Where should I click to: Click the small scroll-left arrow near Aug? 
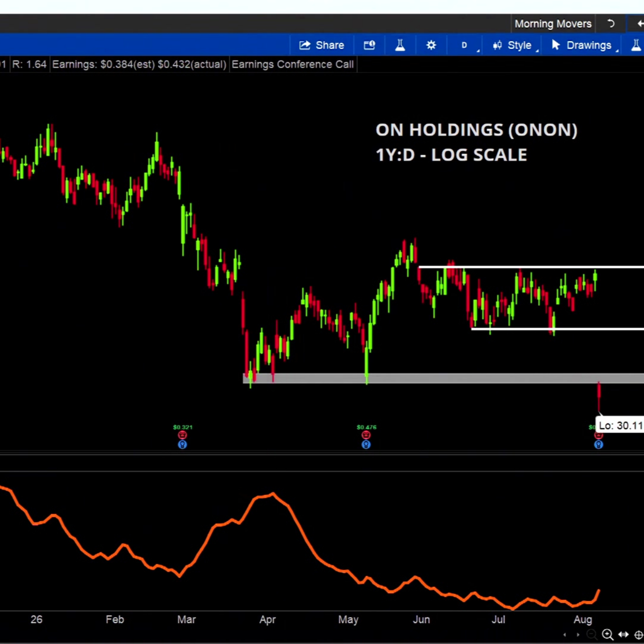[564, 634]
